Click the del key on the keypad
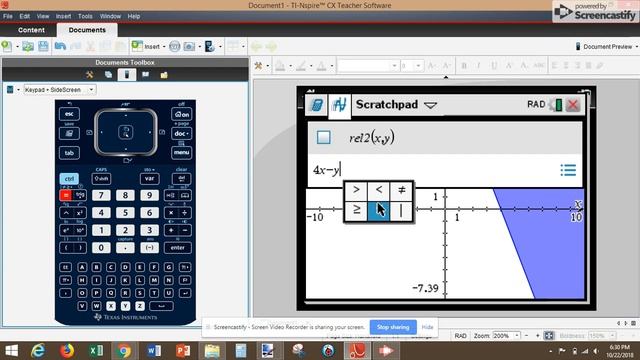640x360 pixels. pyautogui.click(x=182, y=179)
